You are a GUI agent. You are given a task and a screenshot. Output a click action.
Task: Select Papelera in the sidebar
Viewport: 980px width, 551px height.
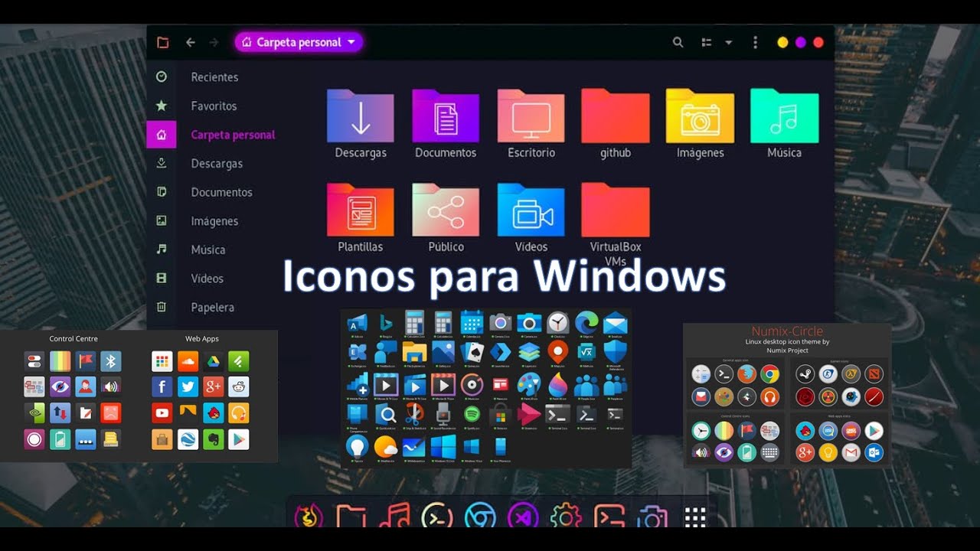(x=213, y=307)
